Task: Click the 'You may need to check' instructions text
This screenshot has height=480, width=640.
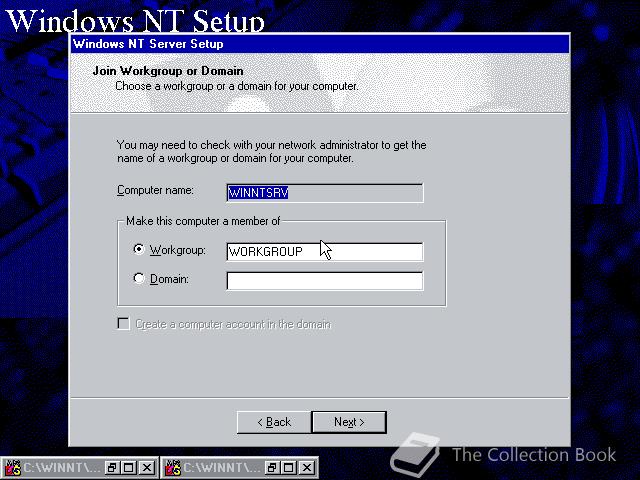Action: pos(271,151)
